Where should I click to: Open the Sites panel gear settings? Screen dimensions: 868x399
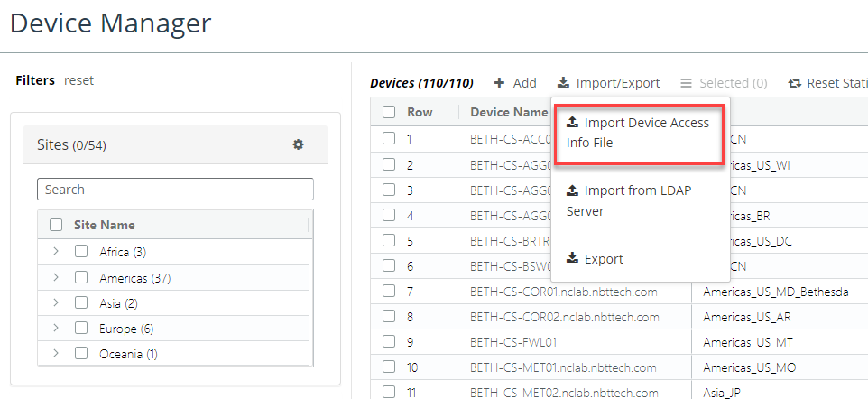tap(298, 144)
